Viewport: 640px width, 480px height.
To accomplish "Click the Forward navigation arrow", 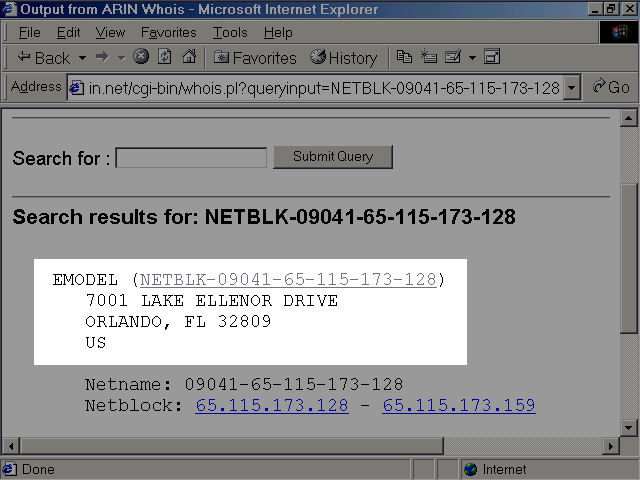I will tap(102, 57).
